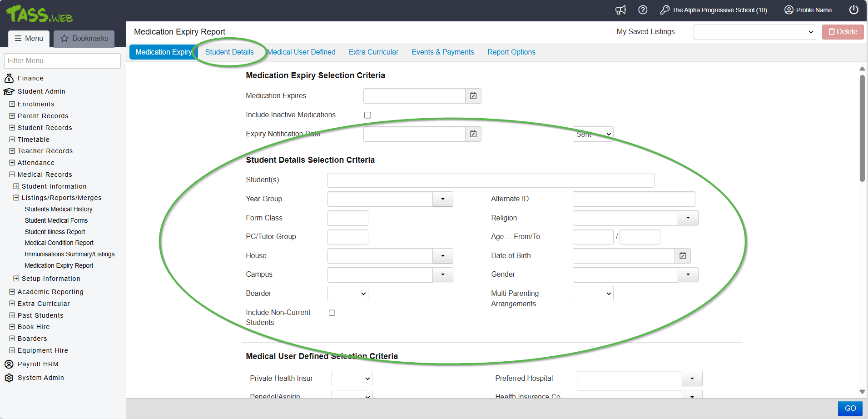Click the announcements megaphone icon
Screen dimensions: 868x419
(x=620, y=10)
